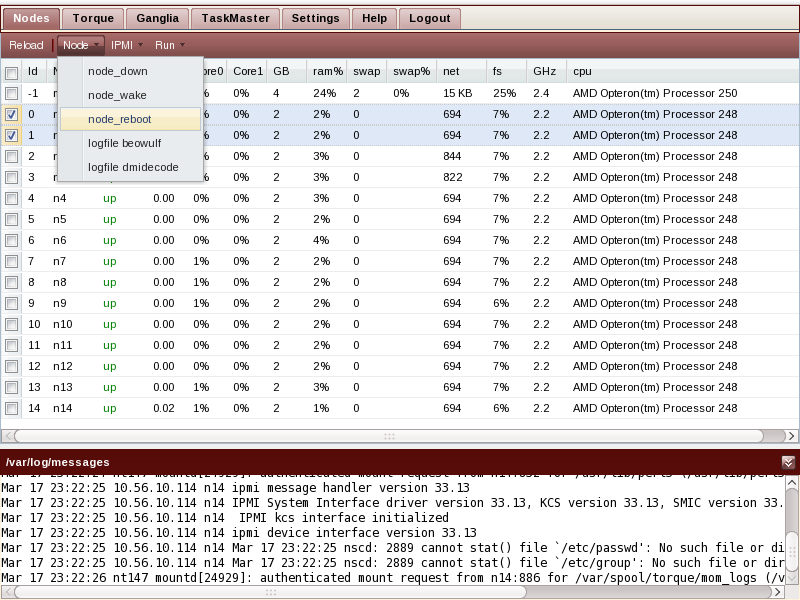Viewport: 800px width, 600px height.
Task: Click the 'up' status of node n7
Action: [x=110, y=262]
